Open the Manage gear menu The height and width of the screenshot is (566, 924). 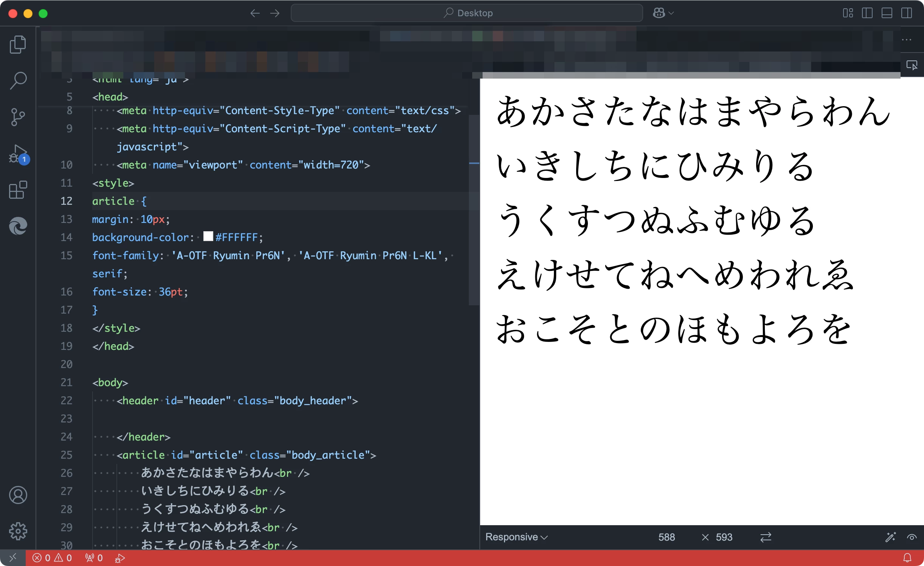point(18,531)
